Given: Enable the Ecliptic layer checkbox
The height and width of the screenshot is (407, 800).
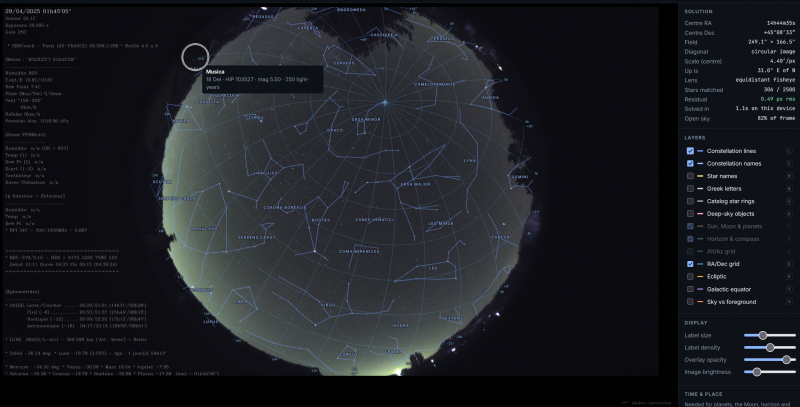Looking at the screenshot, I should pyautogui.click(x=690, y=276).
